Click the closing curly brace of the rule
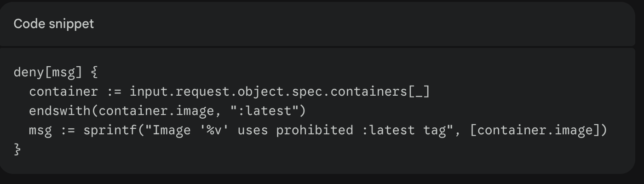Image resolution: width=644 pixels, height=184 pixels. click(x=18, y=150)
